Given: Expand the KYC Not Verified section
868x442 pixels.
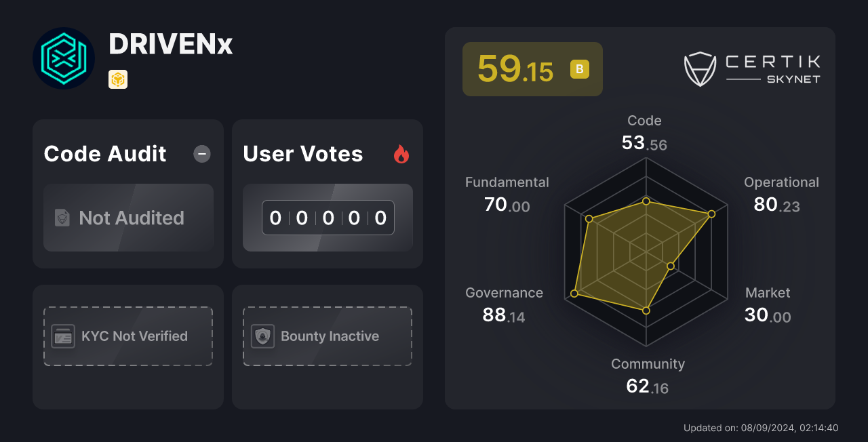Looking at the screenshot, I should (x=128, y=336).
